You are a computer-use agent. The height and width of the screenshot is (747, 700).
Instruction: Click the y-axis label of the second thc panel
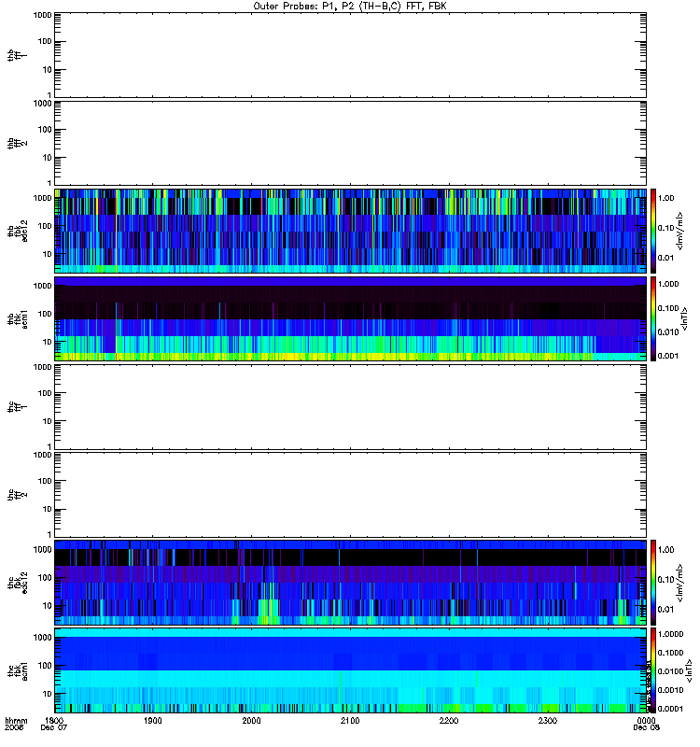click(18, 495)
